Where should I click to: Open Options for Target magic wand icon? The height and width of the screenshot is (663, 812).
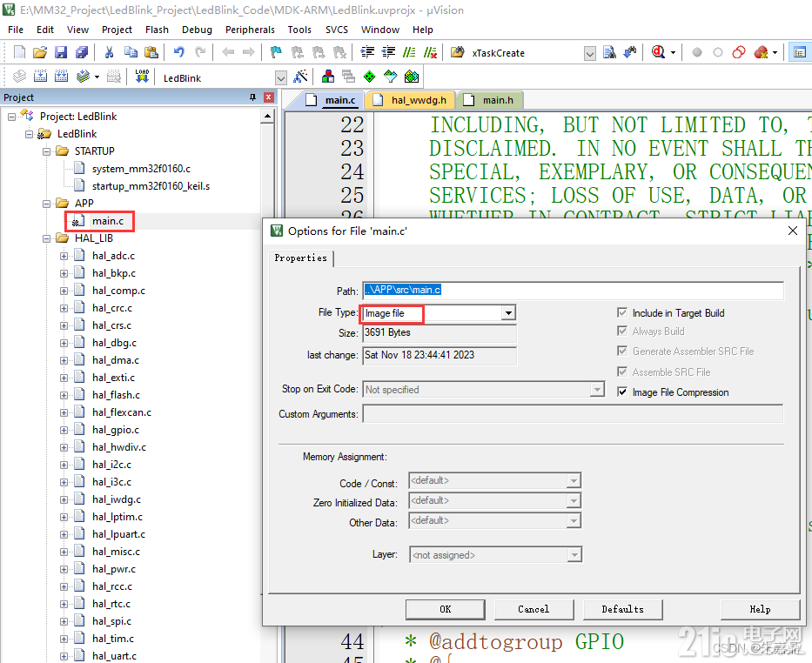tap(300, 77)
